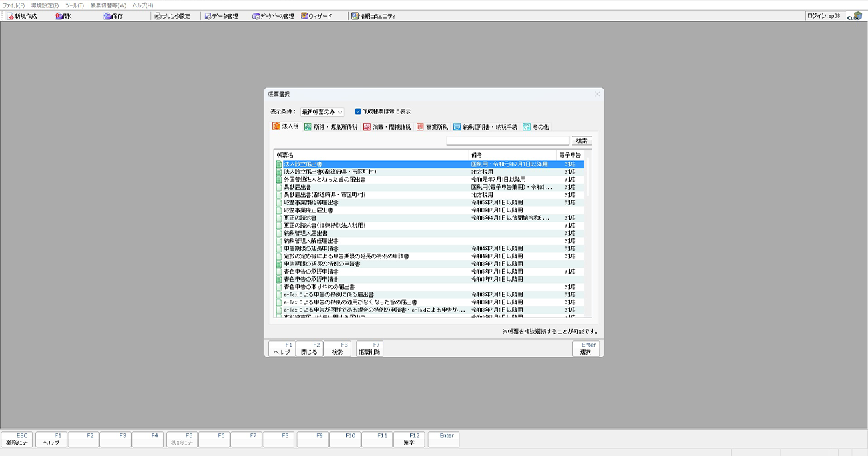
Task: Switch to the 事業所税 tab
Action: (x=432, y=126)
